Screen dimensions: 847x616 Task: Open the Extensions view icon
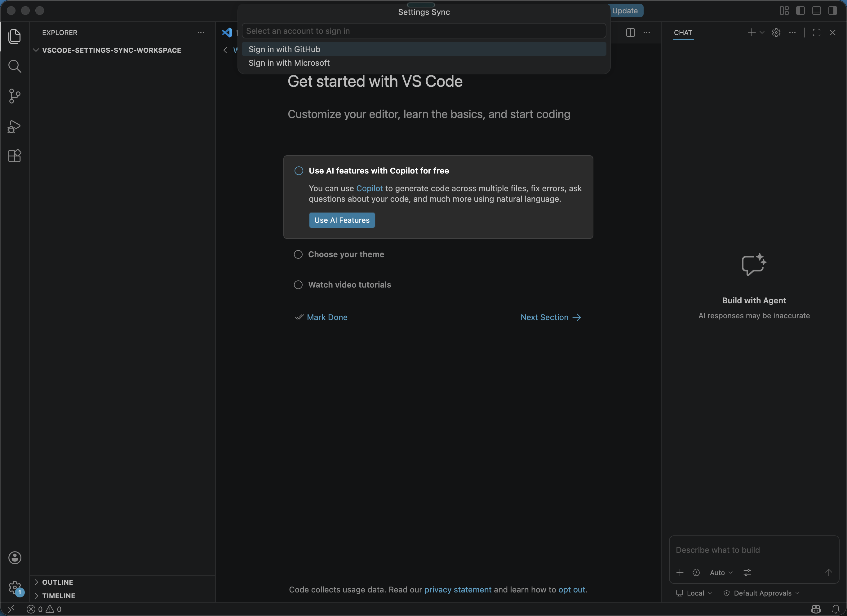[15, 156]
